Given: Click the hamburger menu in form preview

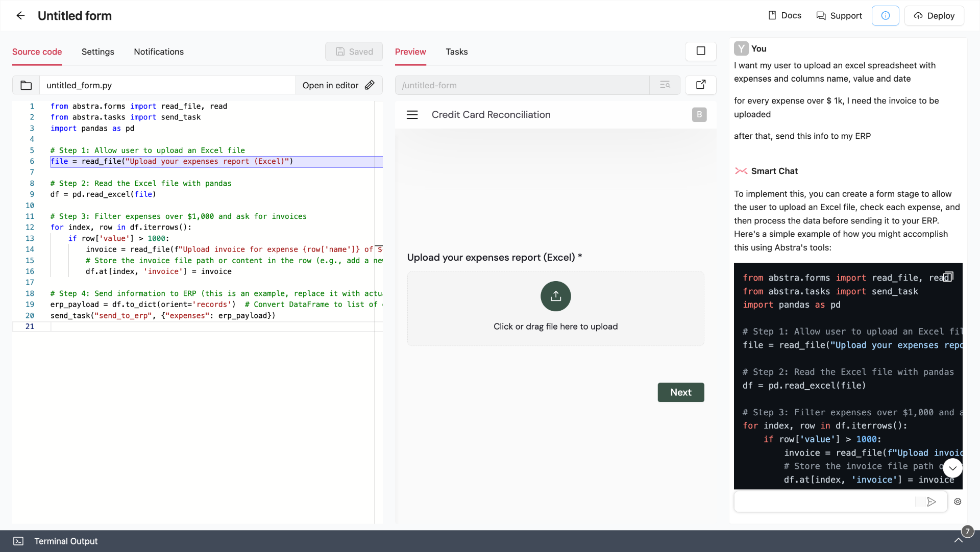Looking at the screenshot, I should (412, 115).
